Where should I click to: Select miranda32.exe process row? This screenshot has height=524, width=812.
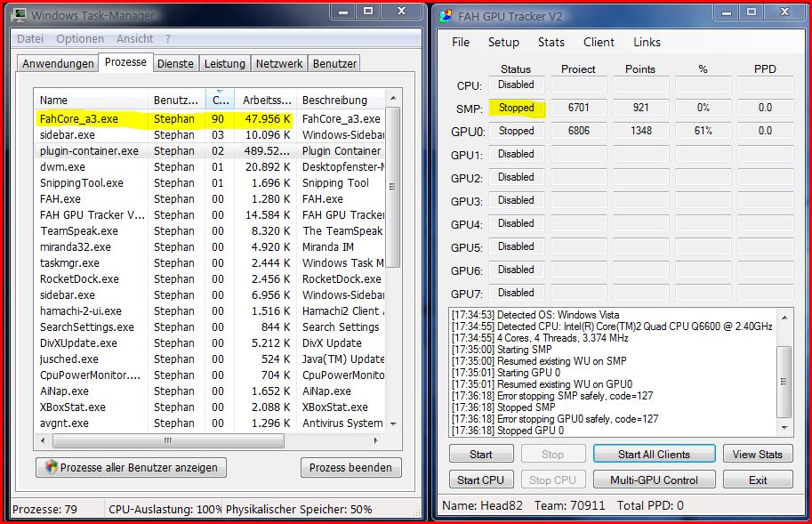(x=210, y=247)
